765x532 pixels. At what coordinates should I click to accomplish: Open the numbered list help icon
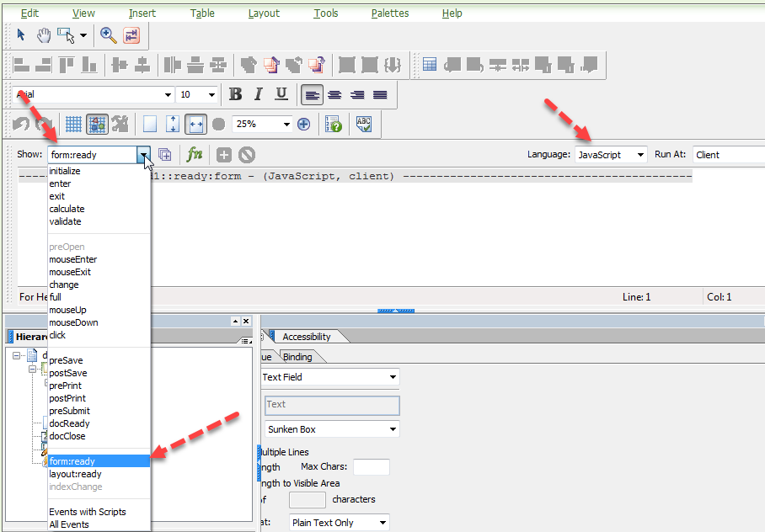[x=334, y=125]
